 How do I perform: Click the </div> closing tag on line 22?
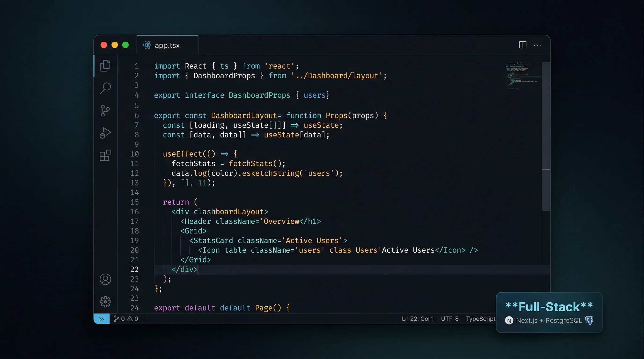point(184,269)
